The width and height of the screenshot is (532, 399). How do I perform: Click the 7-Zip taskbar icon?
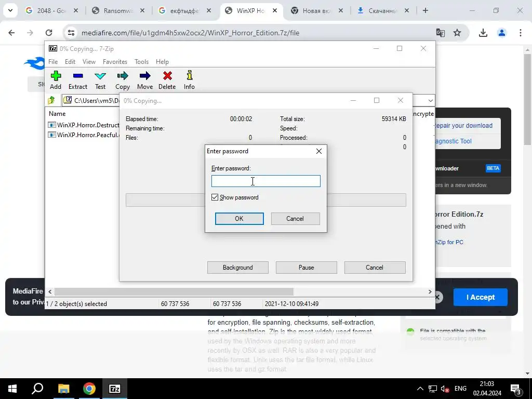pos(115,389)
